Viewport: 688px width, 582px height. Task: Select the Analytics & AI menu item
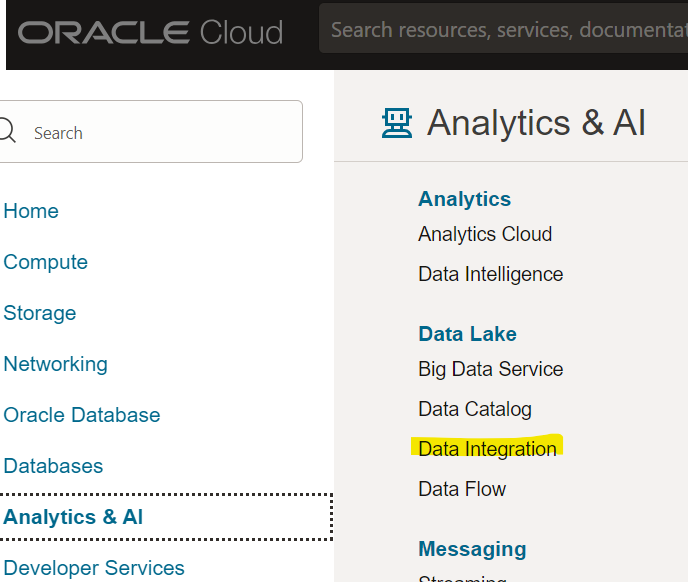coord(73,517)
